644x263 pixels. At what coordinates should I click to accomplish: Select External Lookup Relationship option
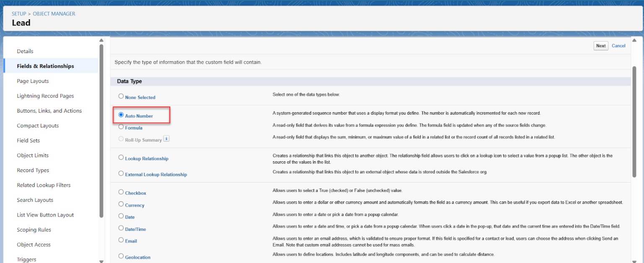tap(121, 174)
